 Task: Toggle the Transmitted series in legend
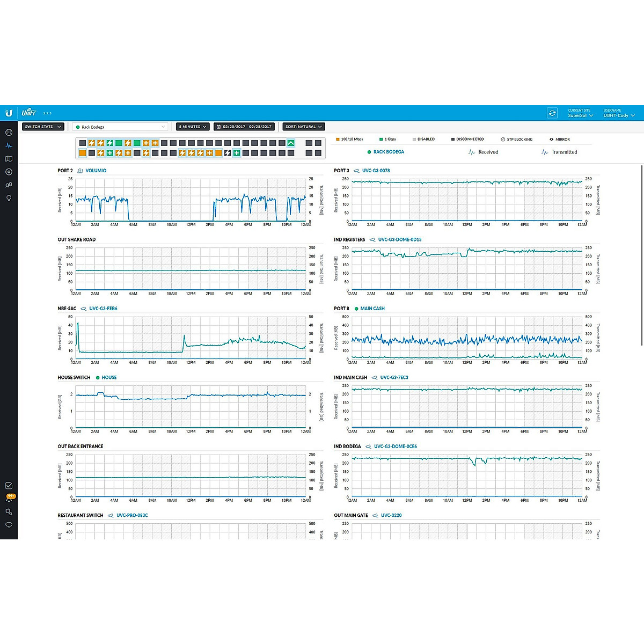tap(559, 152)
